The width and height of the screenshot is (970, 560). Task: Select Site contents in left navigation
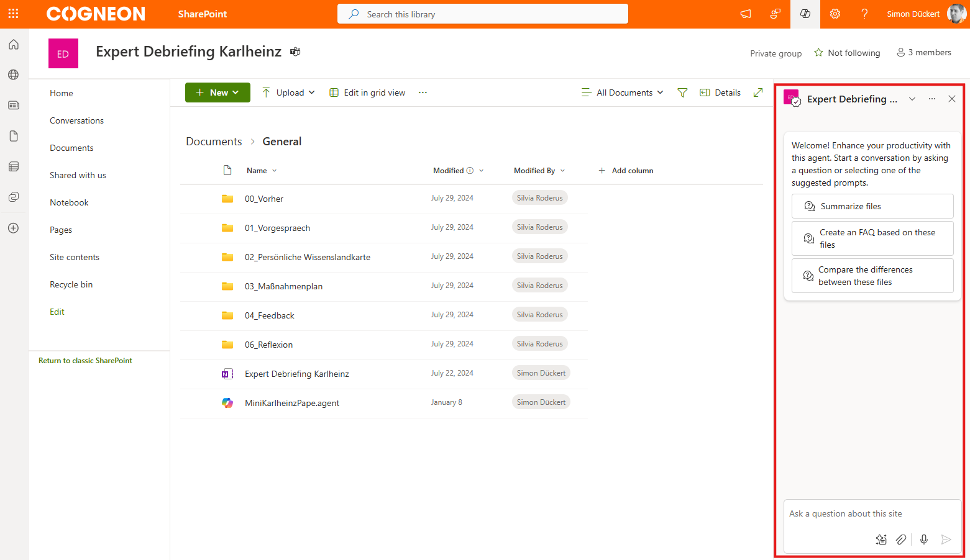tap(75, 257)
